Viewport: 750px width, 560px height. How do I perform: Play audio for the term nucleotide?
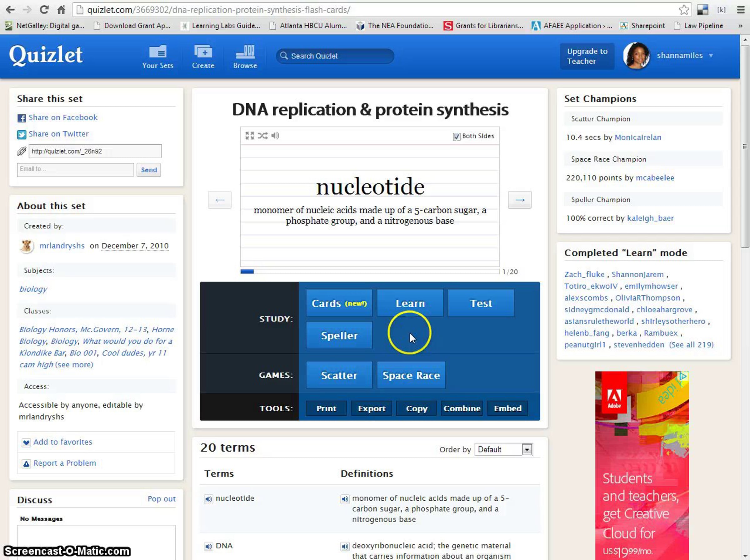pos(208,499)
